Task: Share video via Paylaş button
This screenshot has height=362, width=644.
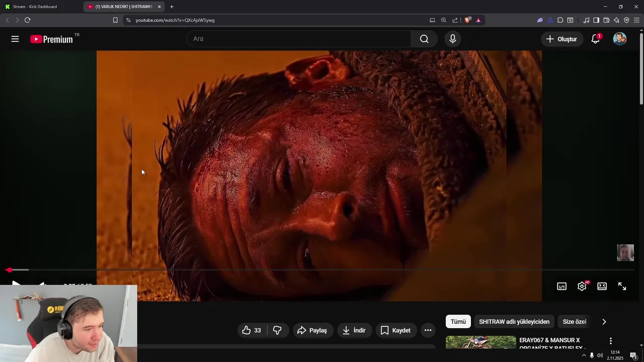Action: pyautogui.click(x=312, y=330)
